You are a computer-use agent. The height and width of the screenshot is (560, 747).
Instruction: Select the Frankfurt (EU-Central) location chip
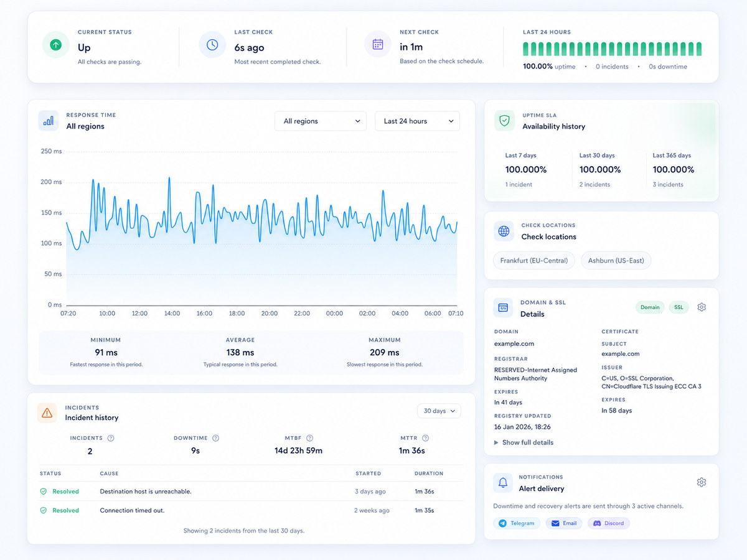coord(534,261)
